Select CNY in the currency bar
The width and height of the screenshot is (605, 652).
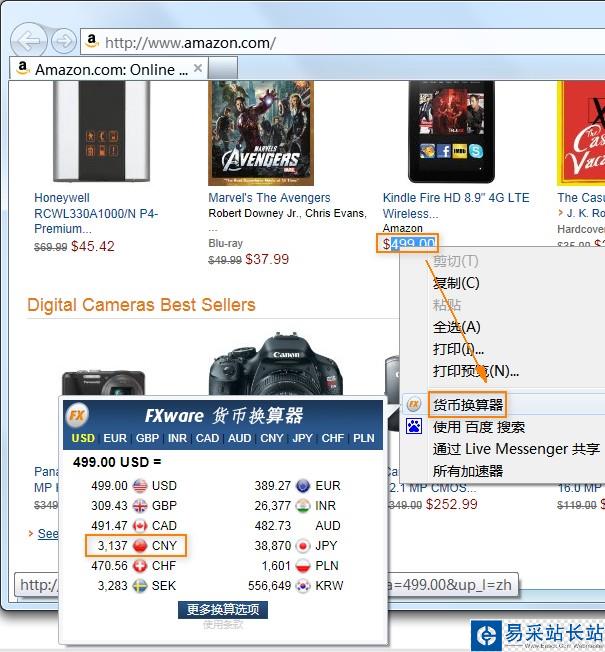[x=272, y=438]
